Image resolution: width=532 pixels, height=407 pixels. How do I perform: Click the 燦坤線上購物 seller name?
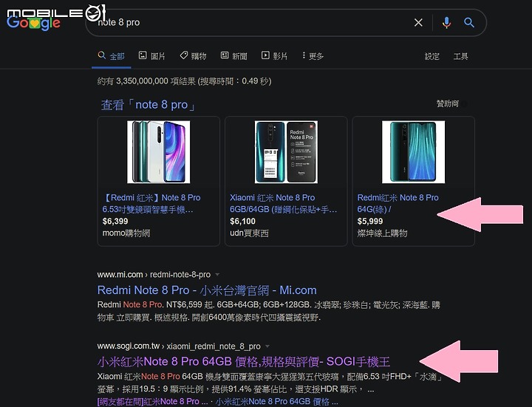point(382,233)
